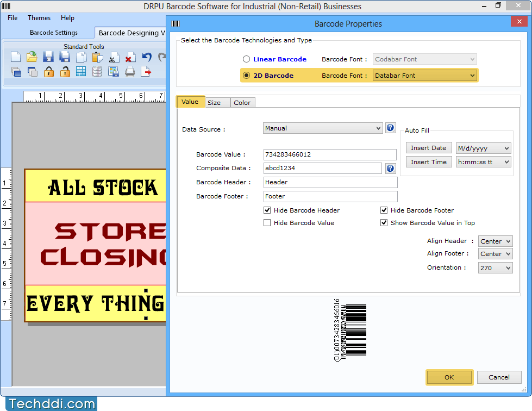Screen dimensions: 532x411
Task: Click the help icon beside Data Source
Action: click(391, 128)
